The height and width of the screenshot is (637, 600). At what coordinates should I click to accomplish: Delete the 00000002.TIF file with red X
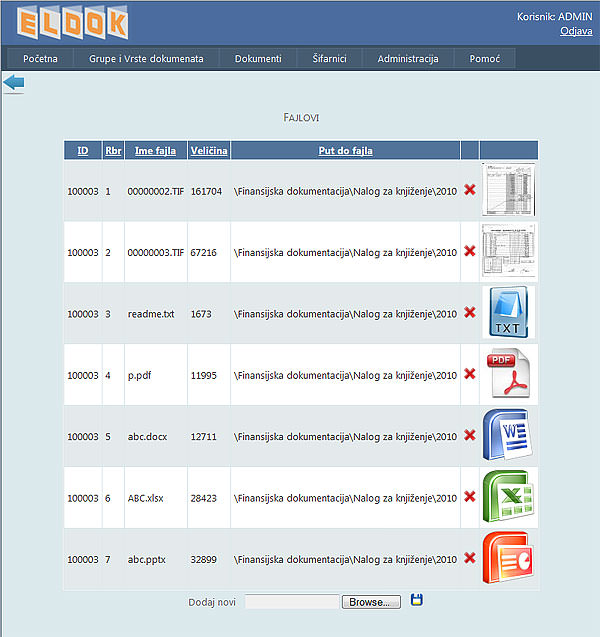coord(470,189)
